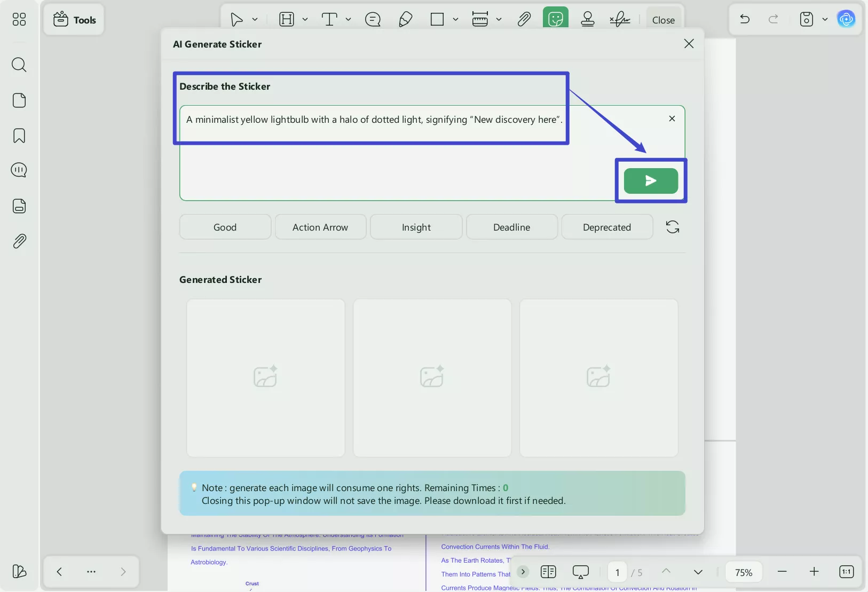Expand the save options dropdown
This screenshot has height=592, width=868.
tap(825, 20)
